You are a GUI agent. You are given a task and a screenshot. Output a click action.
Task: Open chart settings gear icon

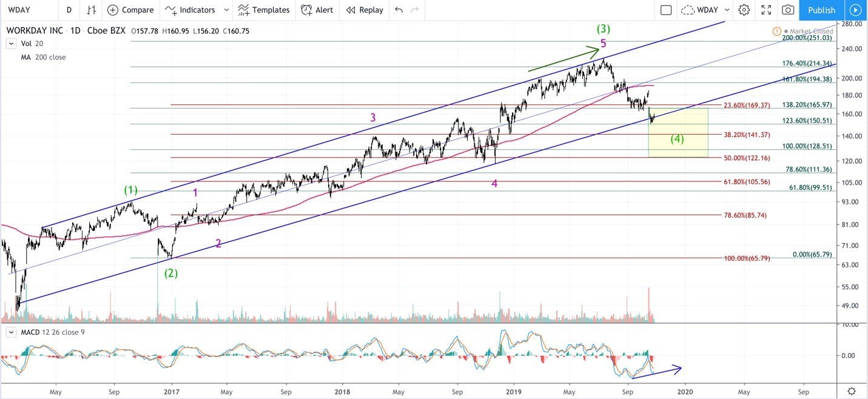744,10
